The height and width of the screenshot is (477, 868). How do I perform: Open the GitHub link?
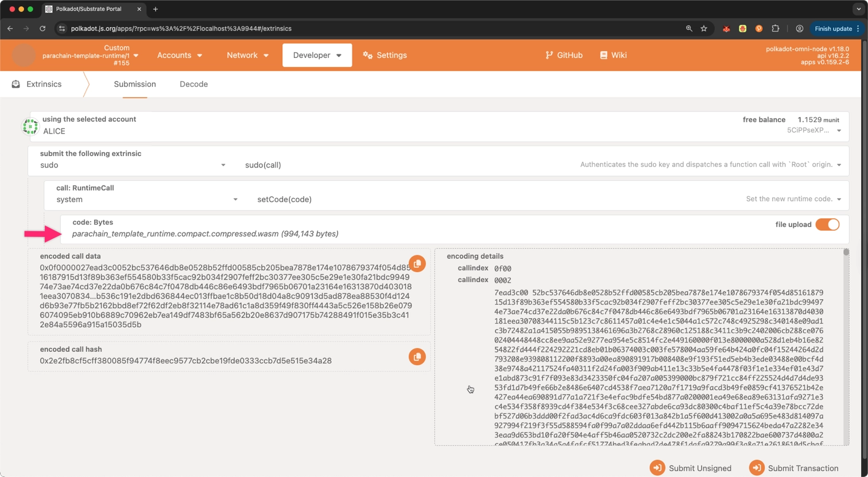(564, 55)
